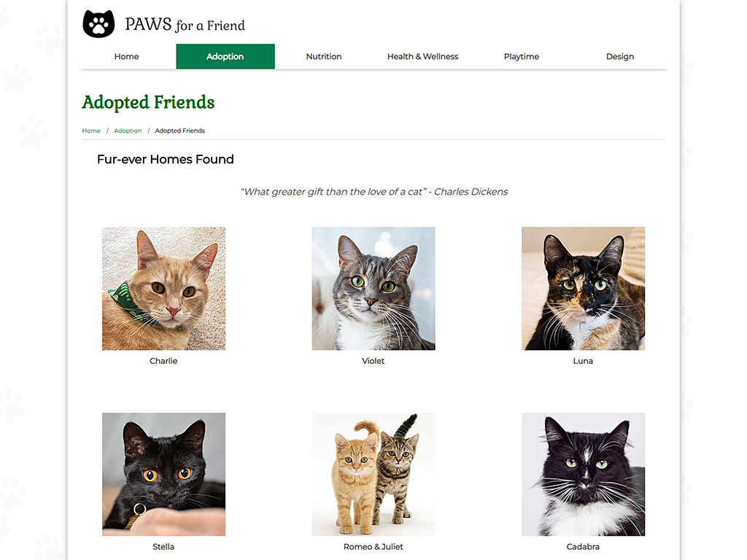This screenshot has width=747, height=560.
Task: View the Romeo & Juliet kitten photo
Action: click(373, 474)
